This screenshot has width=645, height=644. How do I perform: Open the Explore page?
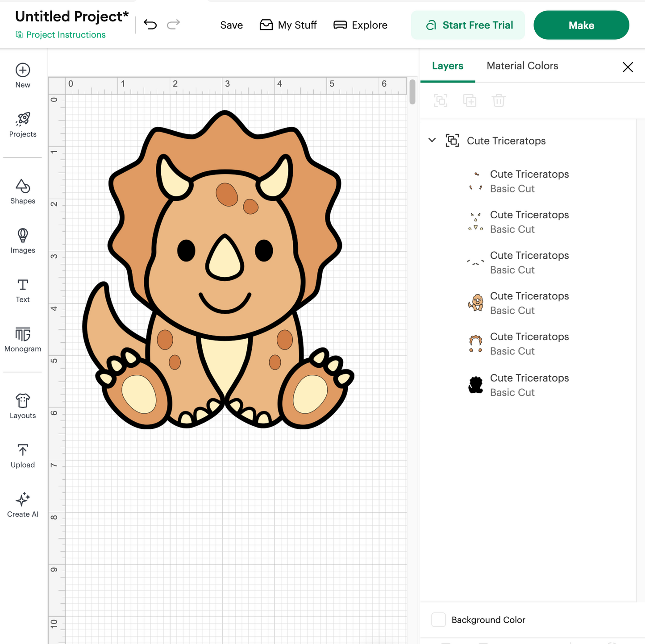tap(360, 25)
